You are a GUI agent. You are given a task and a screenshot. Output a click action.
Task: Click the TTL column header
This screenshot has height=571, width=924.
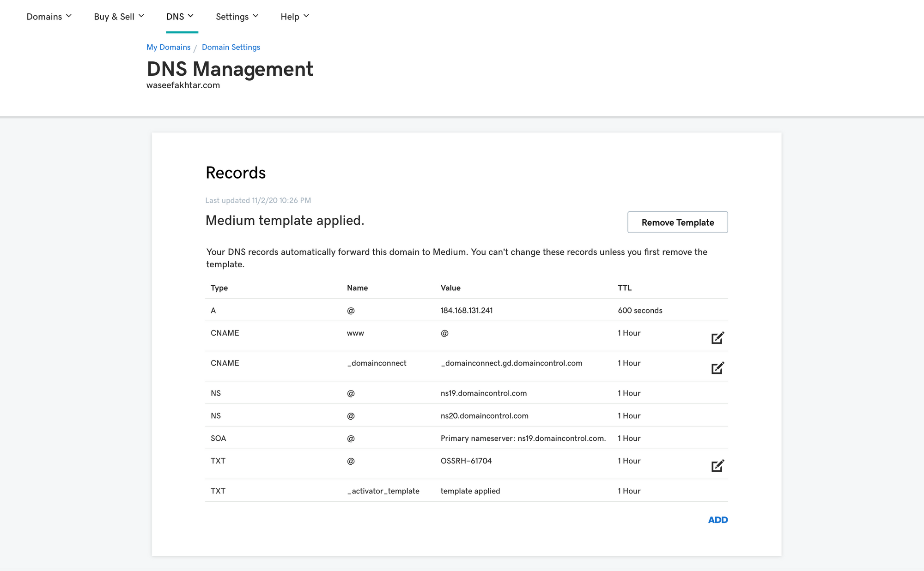coord(624,288)
